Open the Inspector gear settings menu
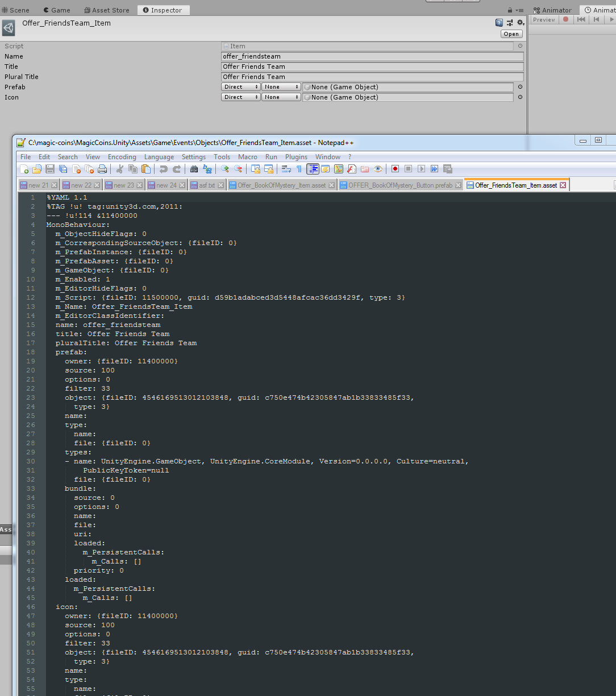Image resolution: width=616 pixels, height=696 pixels. [x=520, y=23]
